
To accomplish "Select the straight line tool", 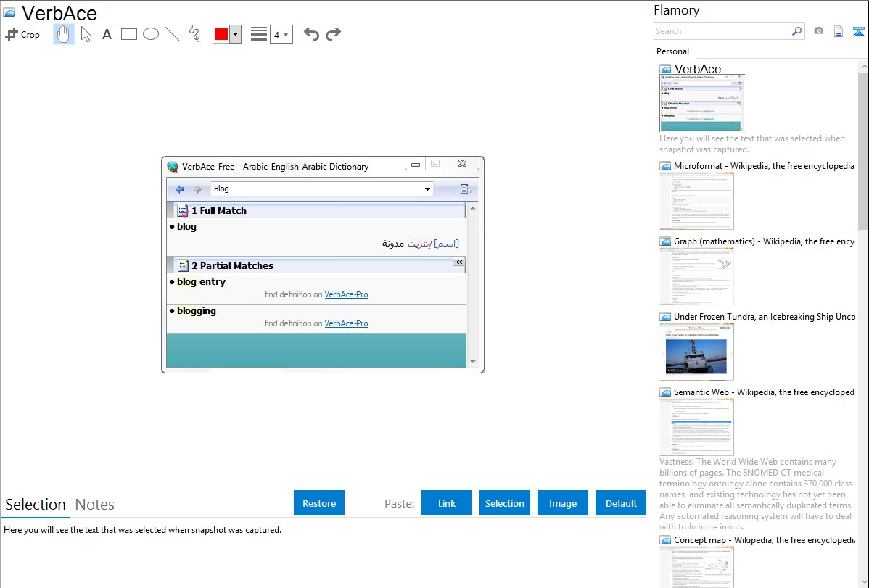I will pyautogui.click(x=173, y=34).
